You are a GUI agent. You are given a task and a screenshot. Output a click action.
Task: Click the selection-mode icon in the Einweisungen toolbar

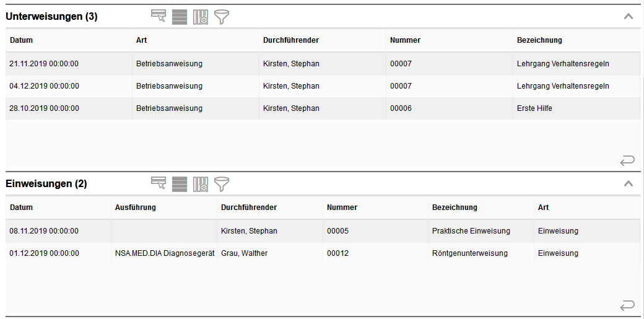pos(158,183)
